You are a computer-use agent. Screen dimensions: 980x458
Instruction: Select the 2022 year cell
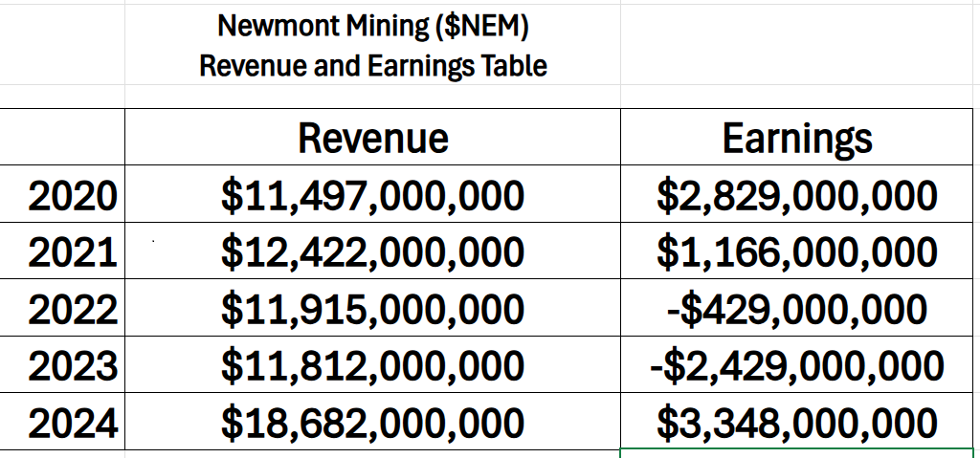pyautogui.click(x=62, y=308)
